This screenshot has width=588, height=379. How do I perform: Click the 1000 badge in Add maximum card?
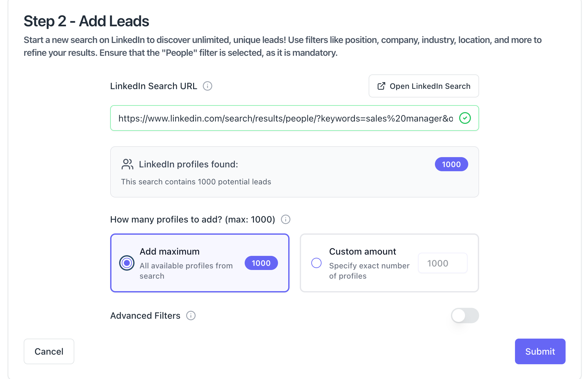pos(261,263)
